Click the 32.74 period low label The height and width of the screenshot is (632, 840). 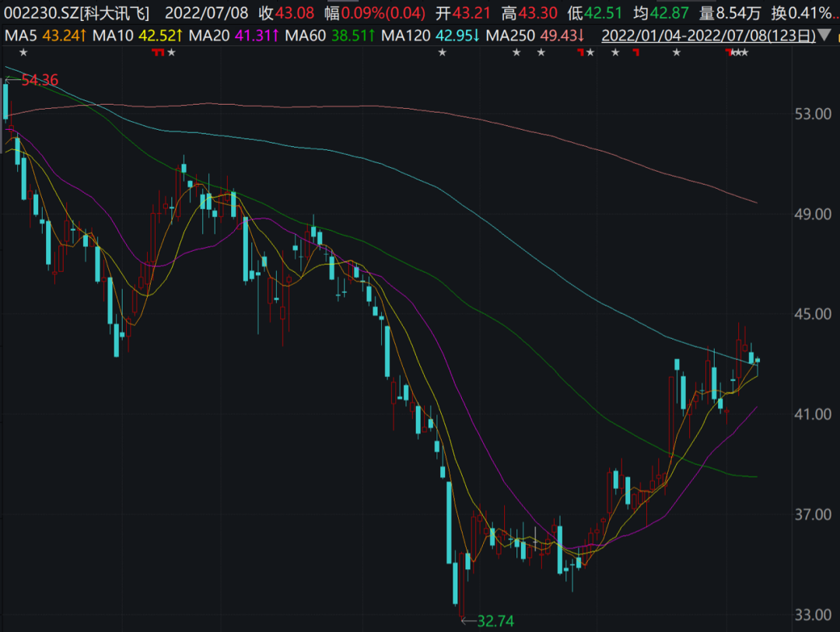tap(495, 621)
